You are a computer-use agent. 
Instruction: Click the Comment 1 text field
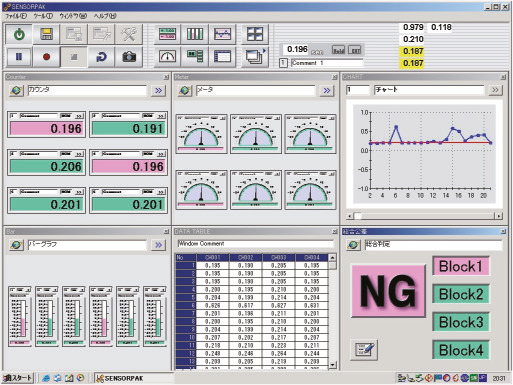tap(326, 63)
